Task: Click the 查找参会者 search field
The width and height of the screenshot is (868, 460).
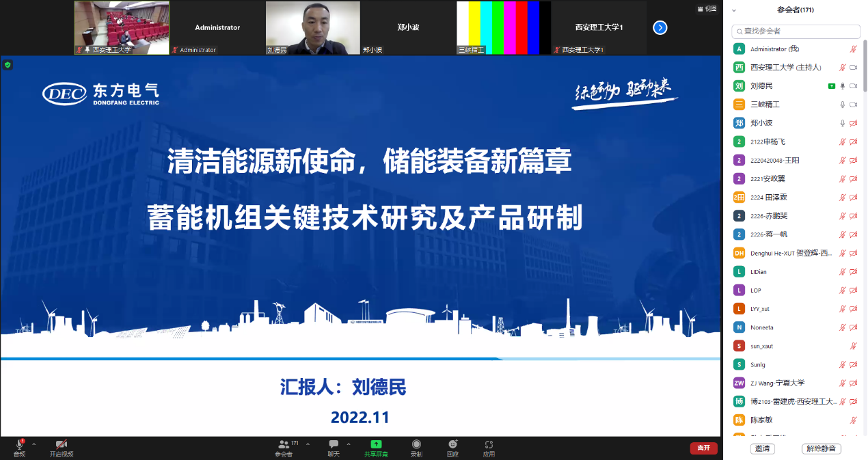Action: coord(796,31)
